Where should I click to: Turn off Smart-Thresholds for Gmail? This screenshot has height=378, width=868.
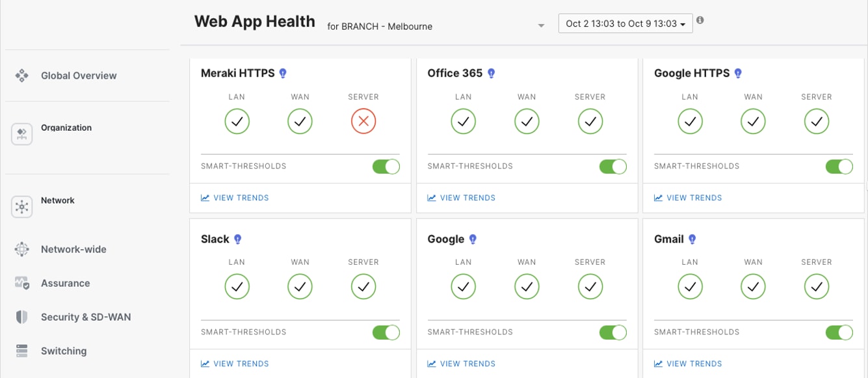[839, 332]
